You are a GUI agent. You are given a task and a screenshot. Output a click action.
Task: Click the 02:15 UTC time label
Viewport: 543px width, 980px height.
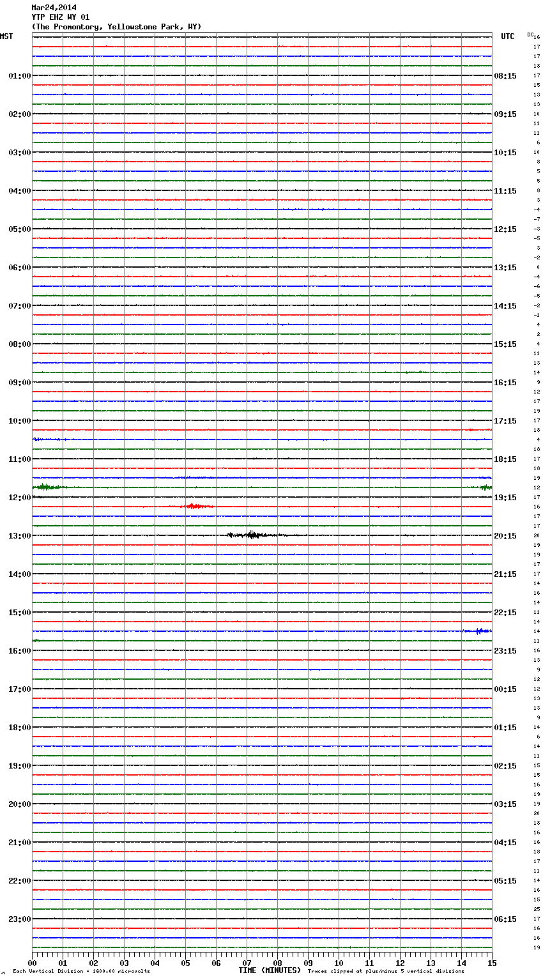[x=505, y=766]
